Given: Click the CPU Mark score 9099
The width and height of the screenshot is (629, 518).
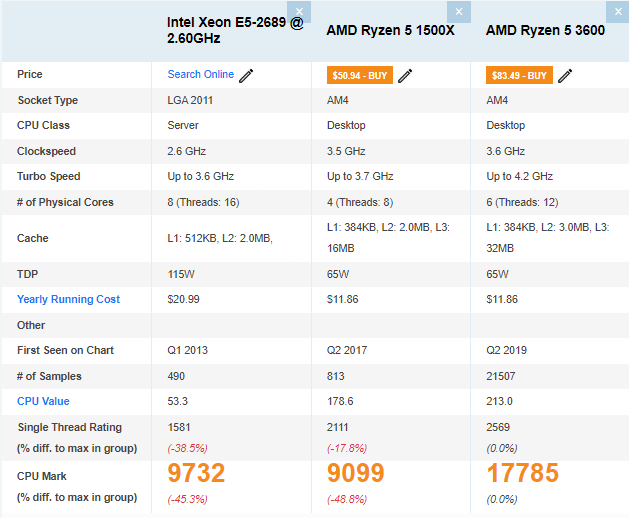Looking at the screenshot, I should 355,473.
